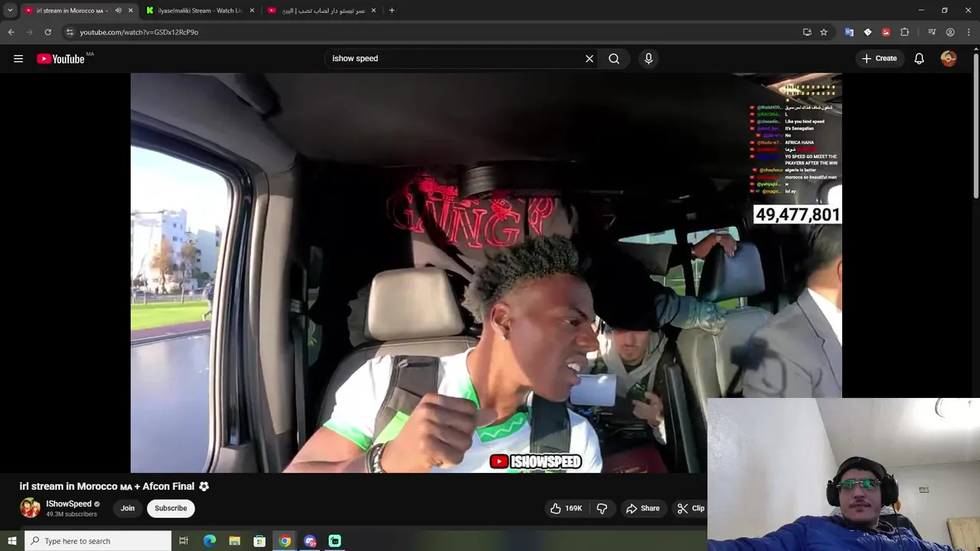
Task: Click the magnifier search button
Action: coord(614,58)
